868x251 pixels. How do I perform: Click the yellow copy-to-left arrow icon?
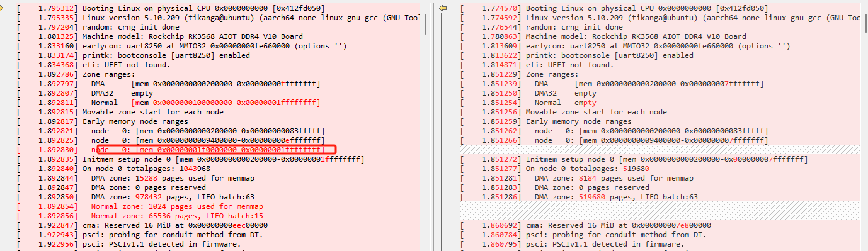tap(443, 8)
